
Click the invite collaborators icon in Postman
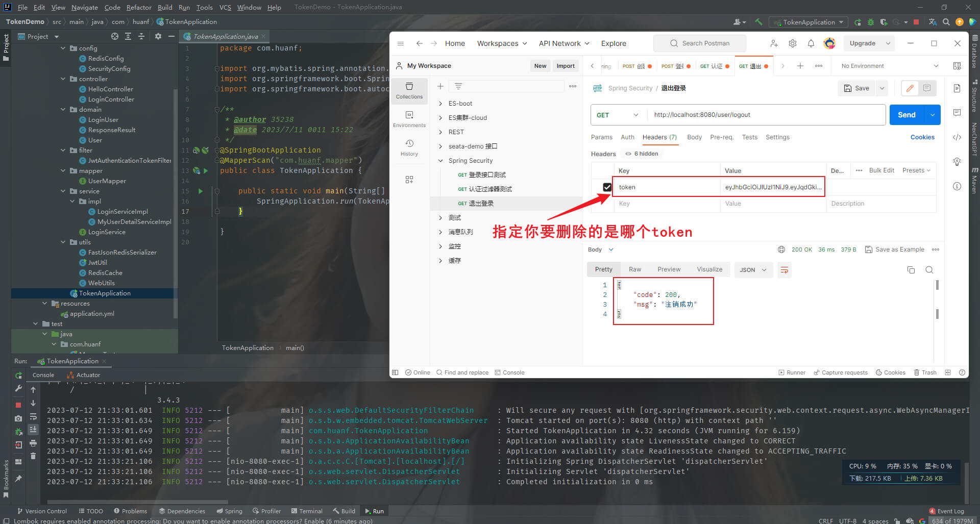pyautogui.click(x=774, y=43)
